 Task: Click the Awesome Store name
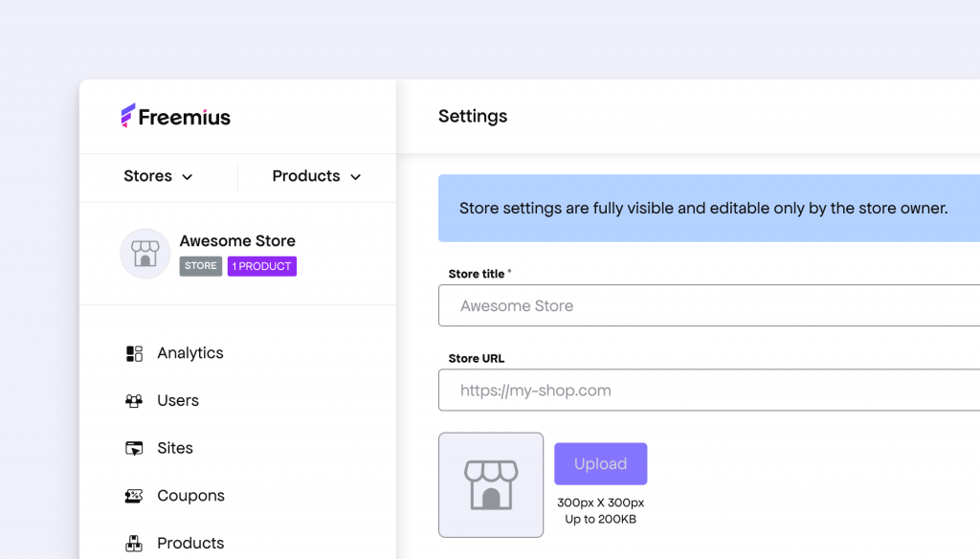(x=236, y=240)
